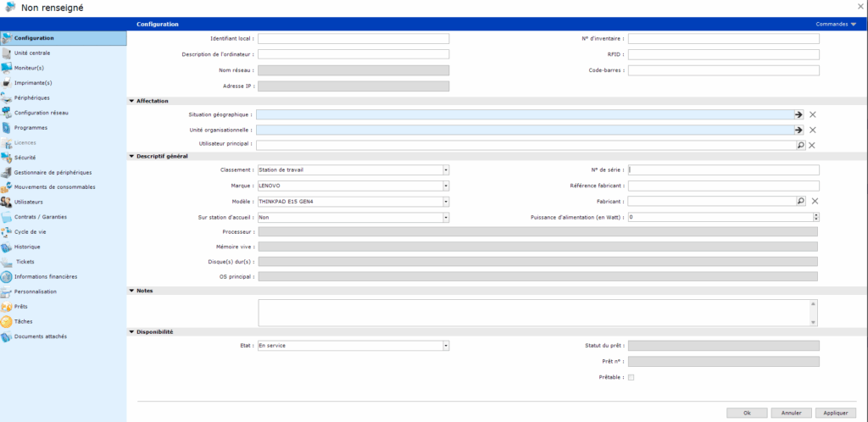Clear Utilisateur principal with X icon
The width and height of the screenshot is (868, 422).
point(812,145)
